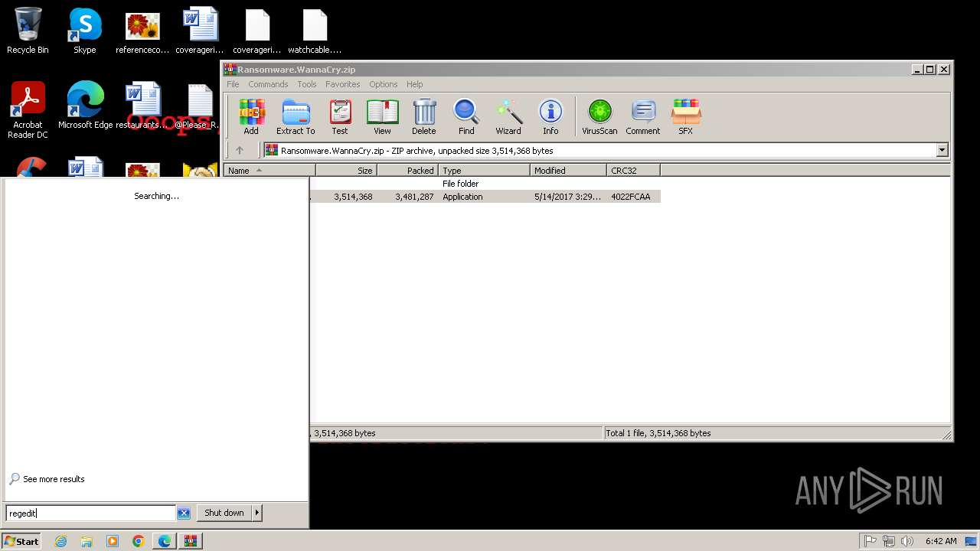Viewport: 980px width, 551px height.
Task: Click the Delete trash icon in WinRAR
Action: tap(424, 117)
